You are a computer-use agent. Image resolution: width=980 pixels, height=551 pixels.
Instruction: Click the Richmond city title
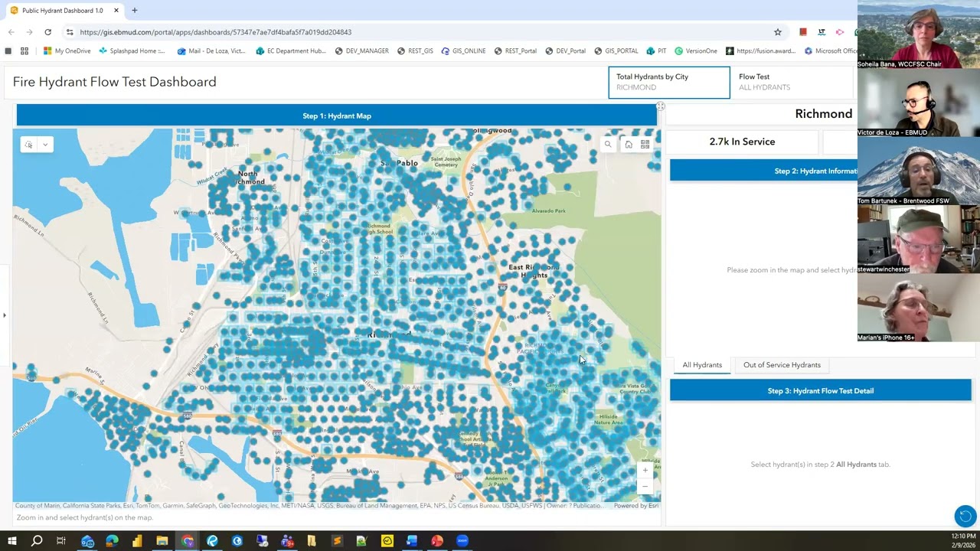823,114
